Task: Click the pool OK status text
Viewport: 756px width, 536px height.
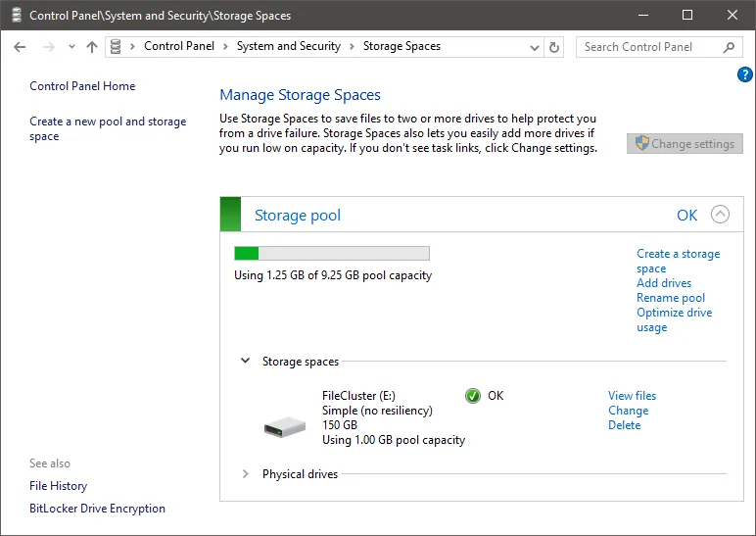Action: [687, 216]
